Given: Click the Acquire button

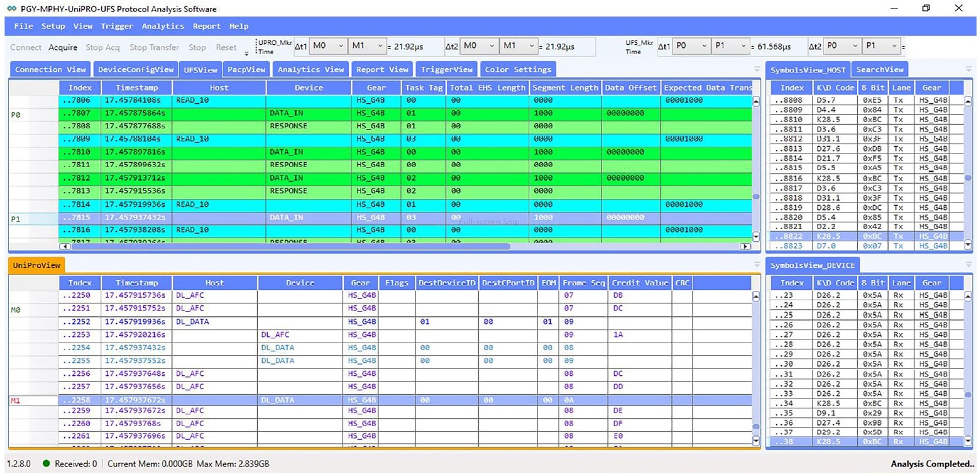Looking at the screenshot, I should pos(63,47).
